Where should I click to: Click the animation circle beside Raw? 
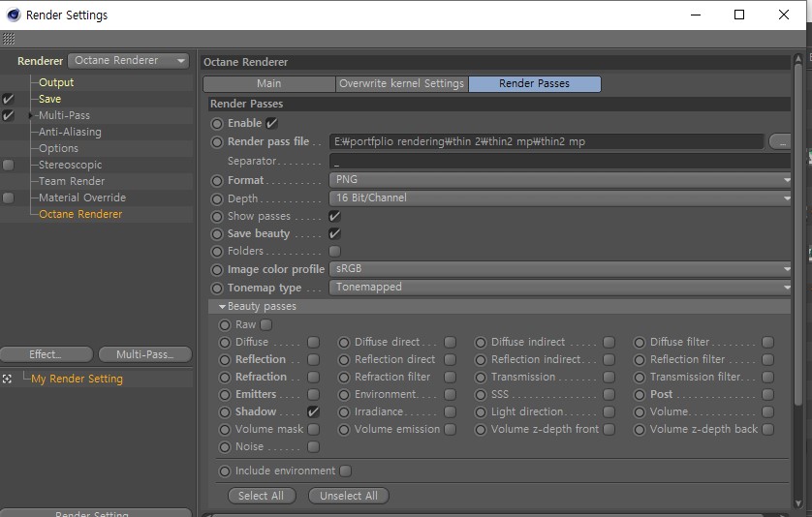[x=224, y=325]
